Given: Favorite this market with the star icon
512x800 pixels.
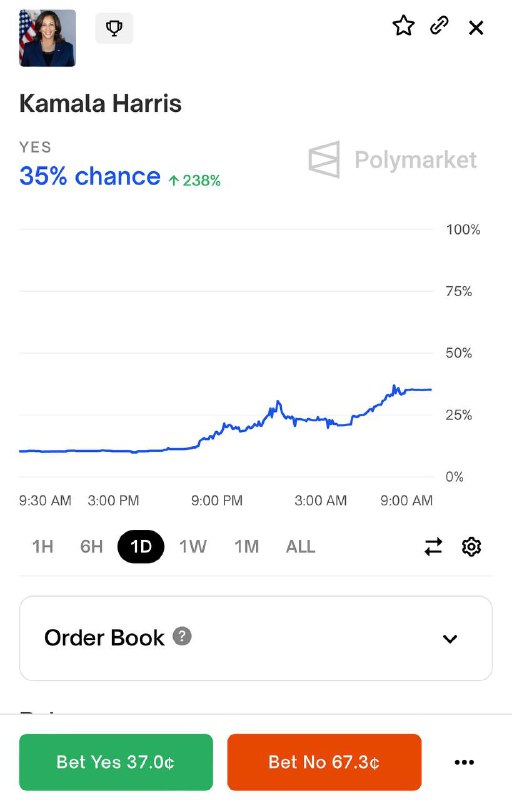Looking at the screenshot, I should pos(403,26).
